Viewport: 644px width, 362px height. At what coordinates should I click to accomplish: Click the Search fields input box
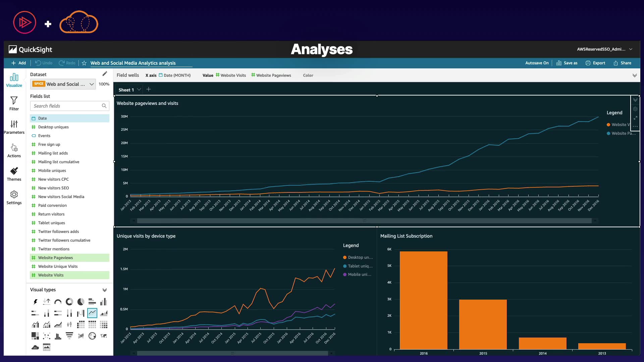click(x=67, y=106)
